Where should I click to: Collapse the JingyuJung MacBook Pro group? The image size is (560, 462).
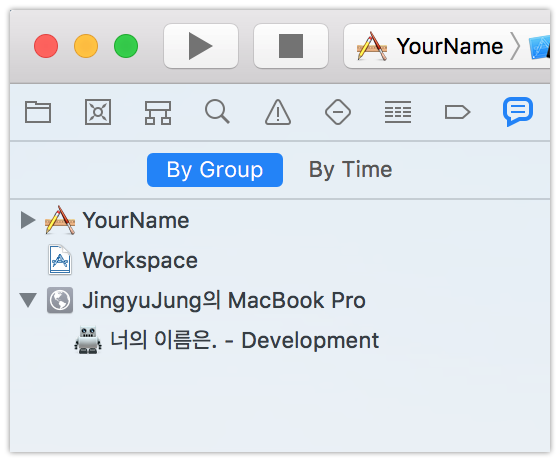pyautogui.click(x=28, y=300)
